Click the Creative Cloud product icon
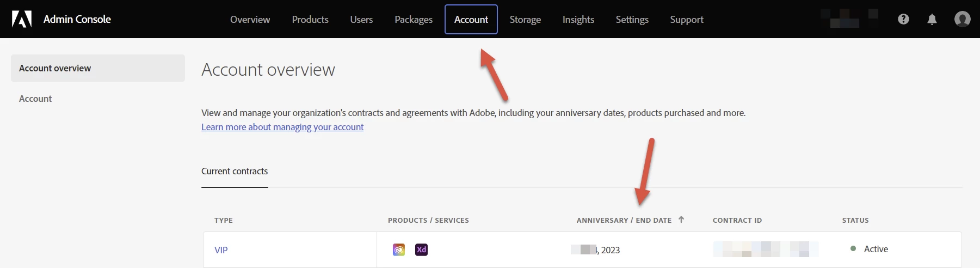Screen dimensions: 980x268 coord(399,249)
